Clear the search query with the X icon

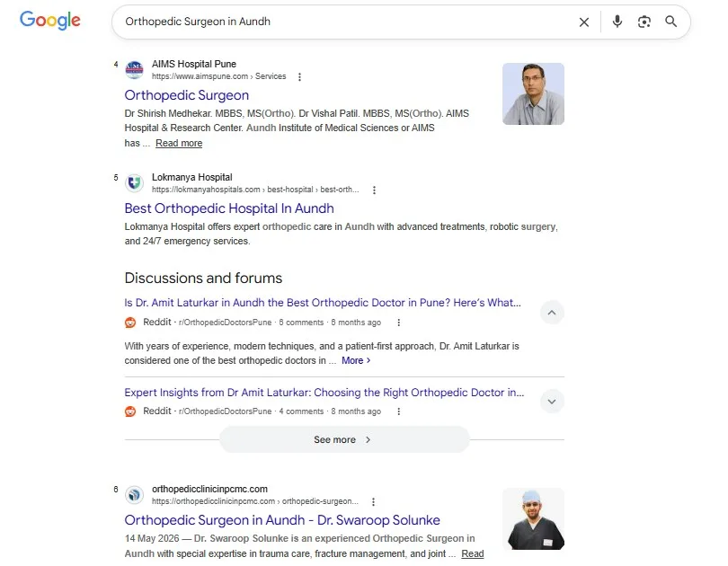tap(584, 22)
